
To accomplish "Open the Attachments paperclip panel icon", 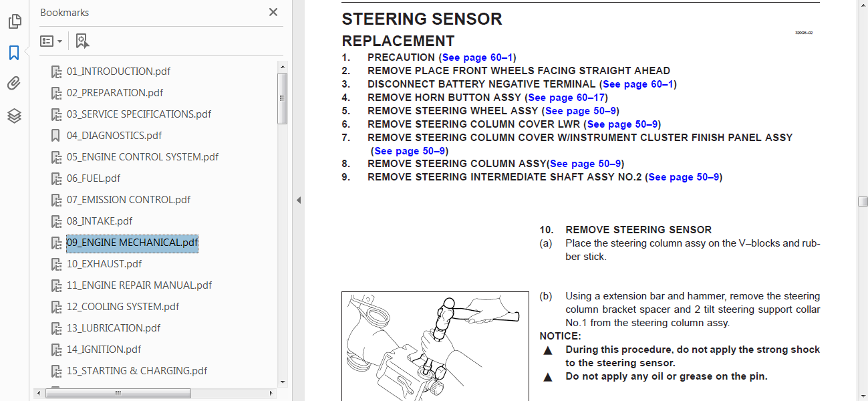I will pyautogui.click(x=14, y=84).
